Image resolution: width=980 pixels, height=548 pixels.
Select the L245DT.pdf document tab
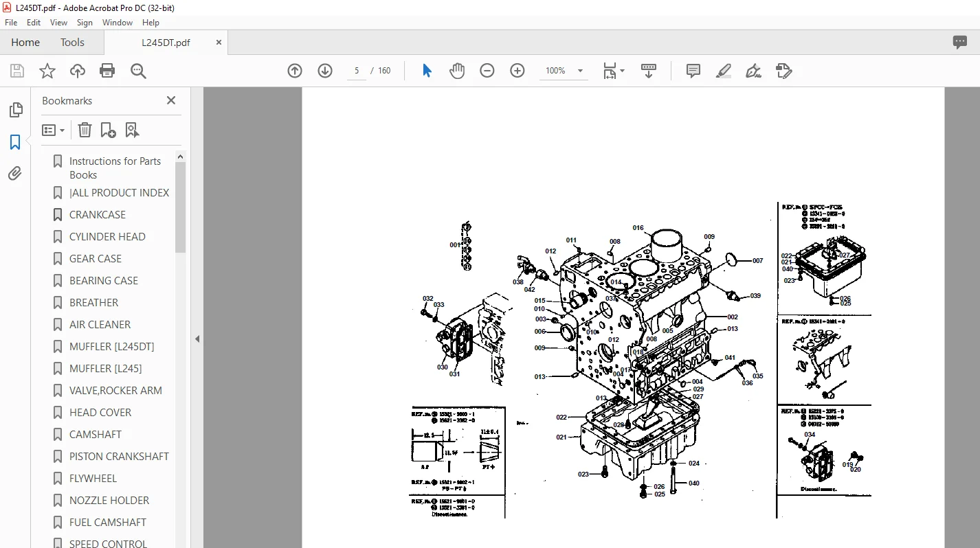tap(166, 42)
